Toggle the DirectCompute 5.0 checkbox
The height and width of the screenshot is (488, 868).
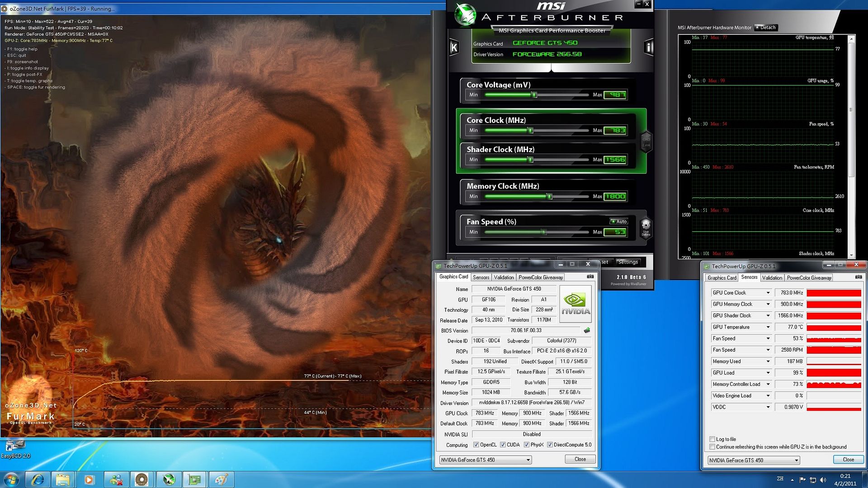(550, 445)
